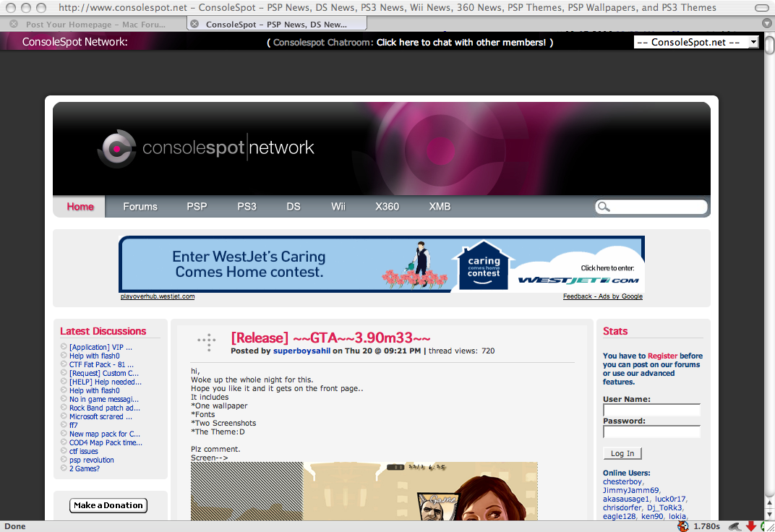Image resolution: width=775 pixels, height=532 pixels.
Task: Open online user akasausage1's profile
Action: [626, 499]
